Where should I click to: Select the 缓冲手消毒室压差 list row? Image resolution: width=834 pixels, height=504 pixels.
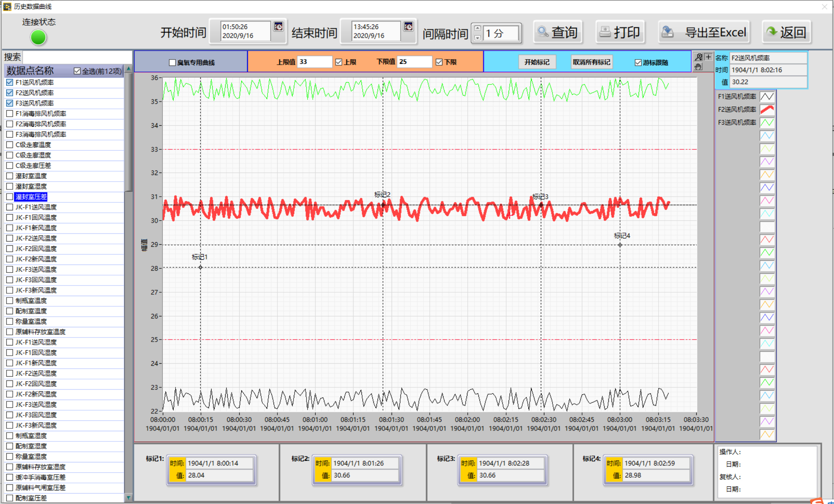click(x=64, y=477)
